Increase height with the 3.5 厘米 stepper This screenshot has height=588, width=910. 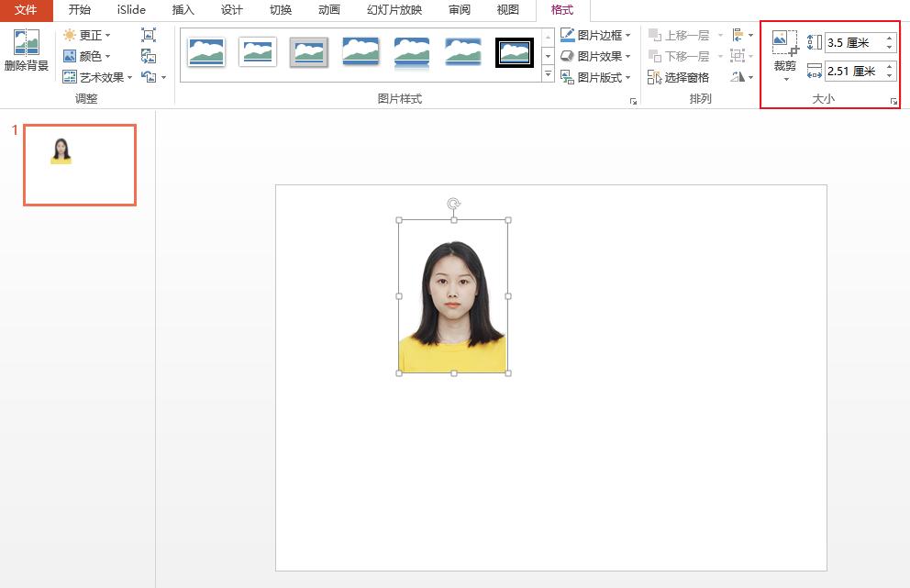tap(890, 38)
